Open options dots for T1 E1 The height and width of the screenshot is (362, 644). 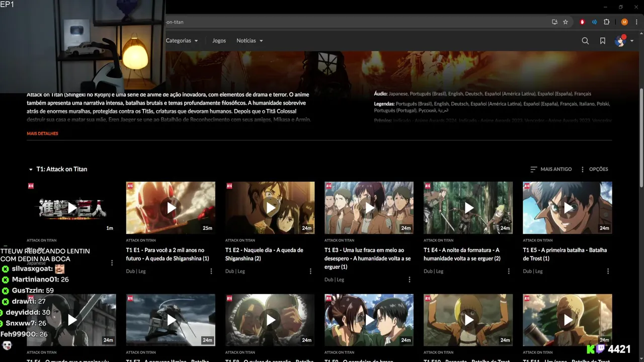click(x=211, y=271)
